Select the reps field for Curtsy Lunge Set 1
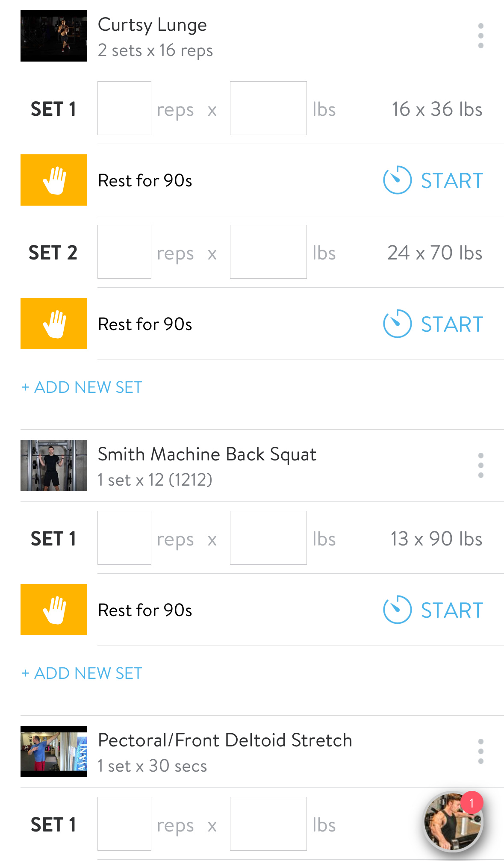Image resolution: width=504 pixels, height=861 pixels. pyautogui.click(x=124, y=108)
